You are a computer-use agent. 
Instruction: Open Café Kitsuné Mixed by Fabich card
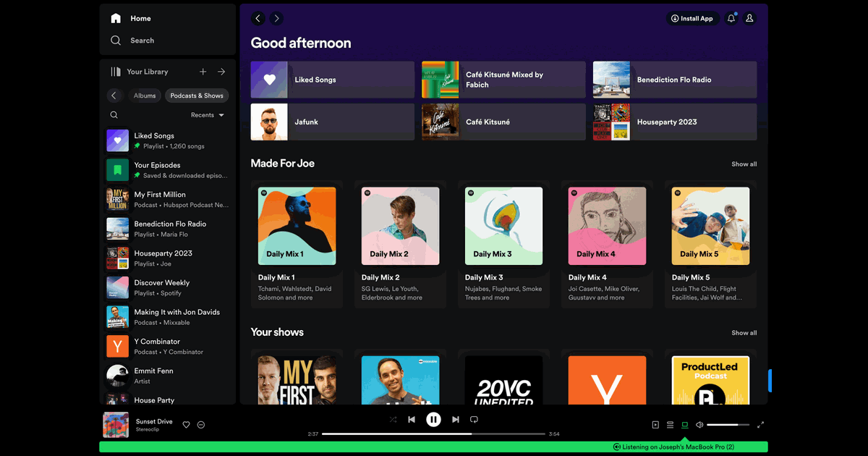(x=504, y=80)
